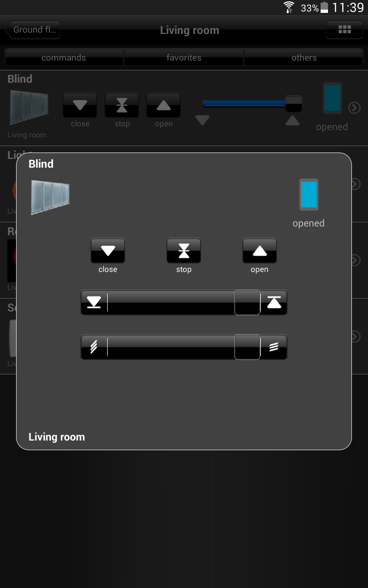Click the blind position slider handle
This screenshot has height=588, width=368.
click(247, 302)
